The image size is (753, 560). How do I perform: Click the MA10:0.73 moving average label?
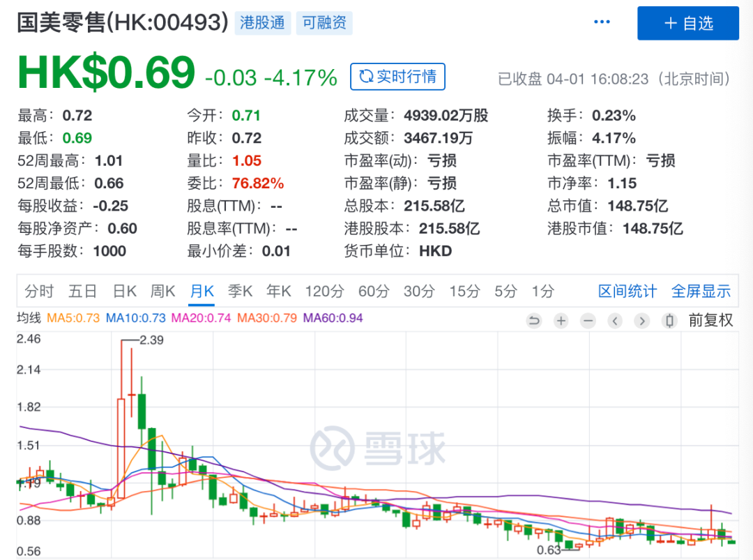pos(136,318)
